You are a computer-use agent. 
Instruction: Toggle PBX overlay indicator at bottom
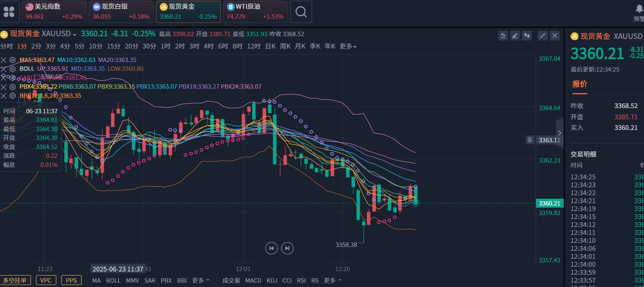pos(166,281)
